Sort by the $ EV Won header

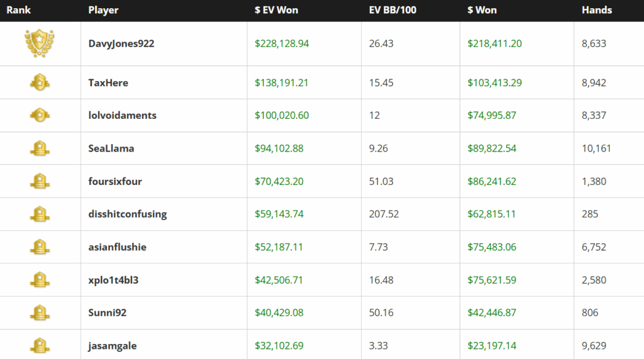tap(277, 10)
